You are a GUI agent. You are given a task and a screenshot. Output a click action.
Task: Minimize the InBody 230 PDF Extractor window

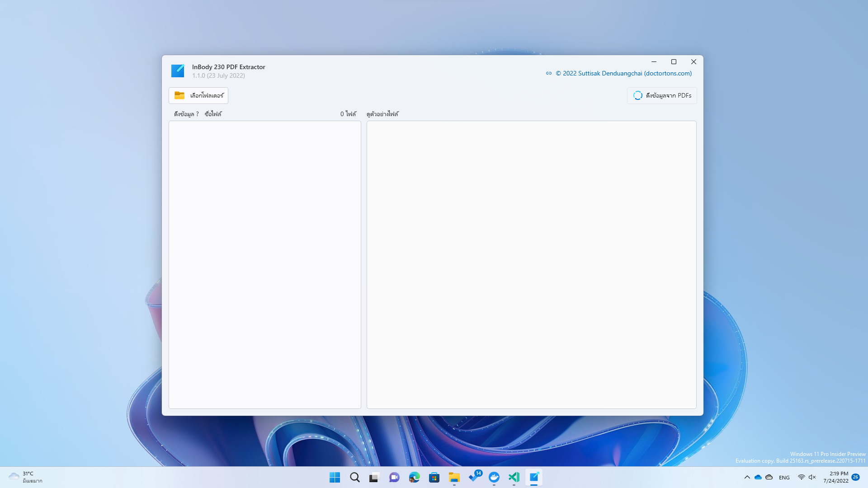(654, 62)
